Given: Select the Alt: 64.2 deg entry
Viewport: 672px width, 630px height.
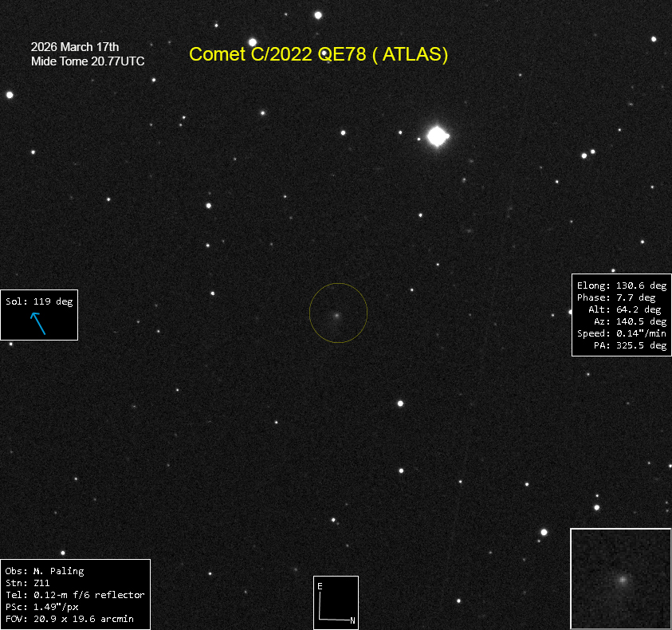Looking at the screenshot, I should tap(627, 309).
